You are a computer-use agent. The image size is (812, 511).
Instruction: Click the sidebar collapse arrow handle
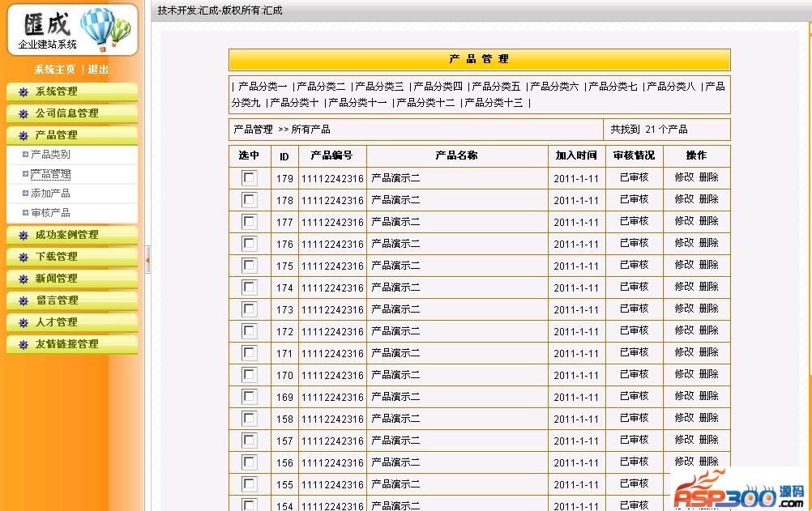(147, 260)
